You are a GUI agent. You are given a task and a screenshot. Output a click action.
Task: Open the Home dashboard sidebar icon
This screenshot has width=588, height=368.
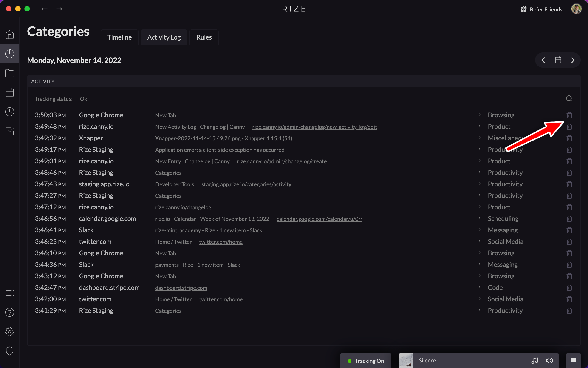[10, 34]
